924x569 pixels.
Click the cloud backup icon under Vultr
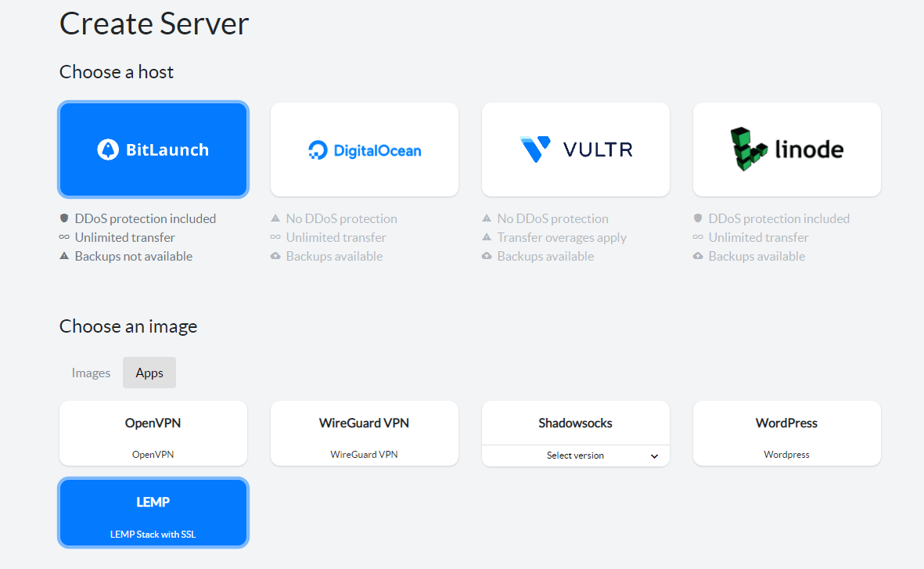(x=487, y=256)
